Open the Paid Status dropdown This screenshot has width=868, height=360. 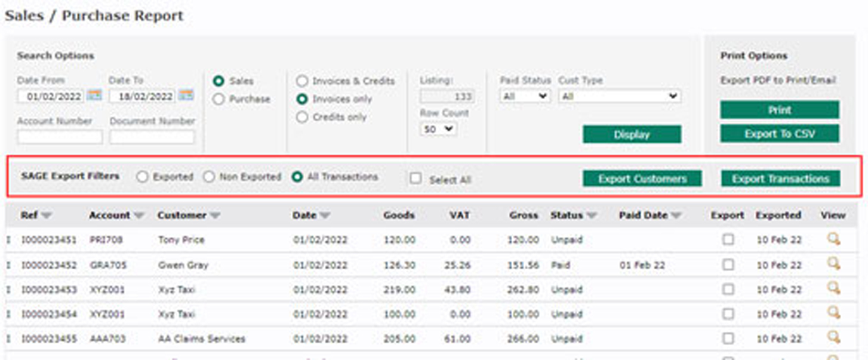coord(525,96)
